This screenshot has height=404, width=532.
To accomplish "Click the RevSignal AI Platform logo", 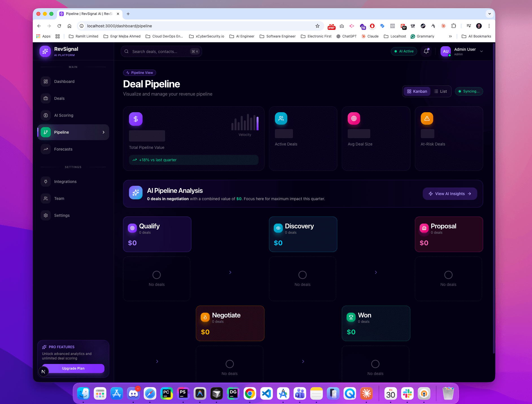I will point(45,51).
